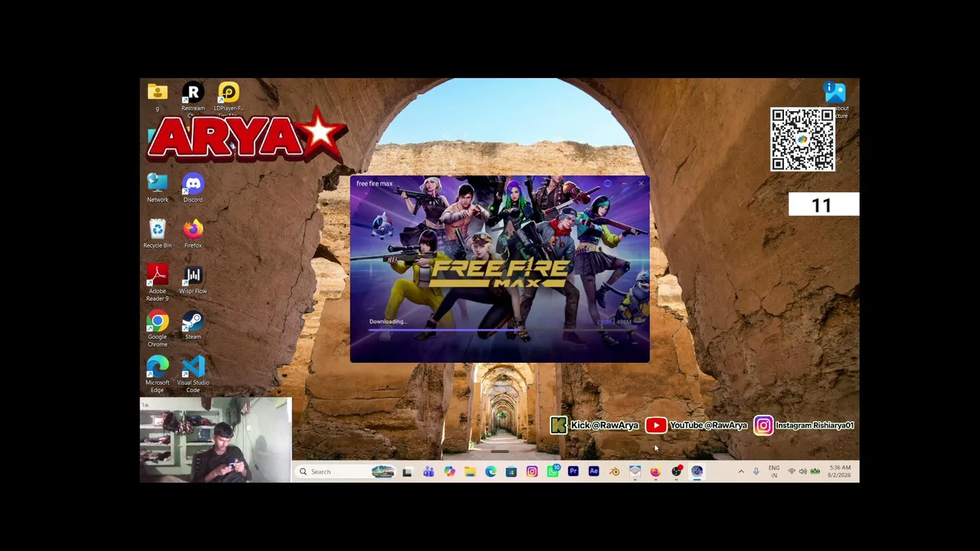Open Microsoft Store from the taskbar
The image size is (980, 551).
pos(511,471)
